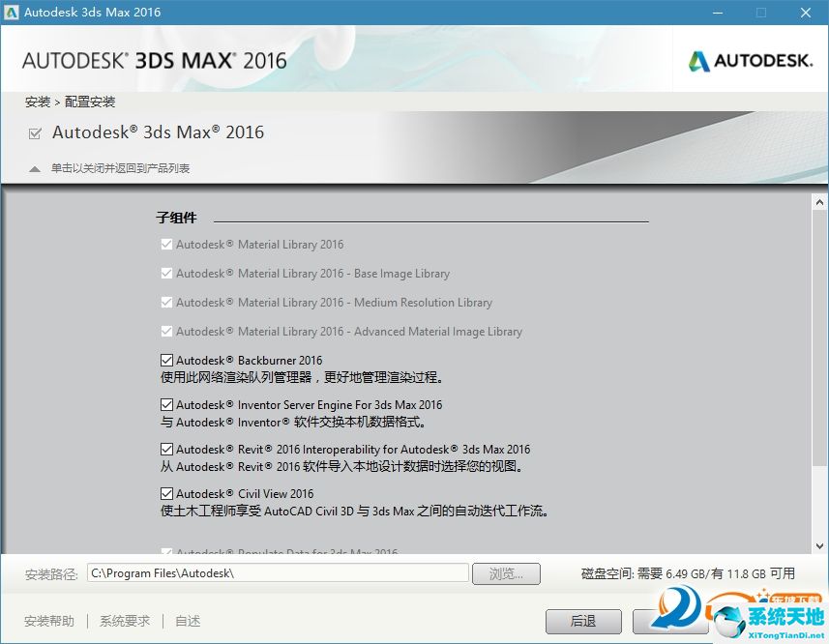
Task: Uncheck Inventor Server Engine For 3ds Max
Action: point(166,405)
